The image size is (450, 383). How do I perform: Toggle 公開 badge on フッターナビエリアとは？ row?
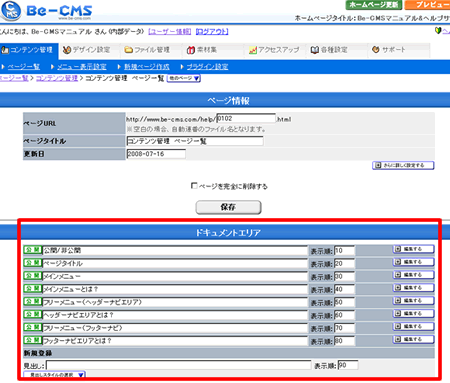(32, 340)
